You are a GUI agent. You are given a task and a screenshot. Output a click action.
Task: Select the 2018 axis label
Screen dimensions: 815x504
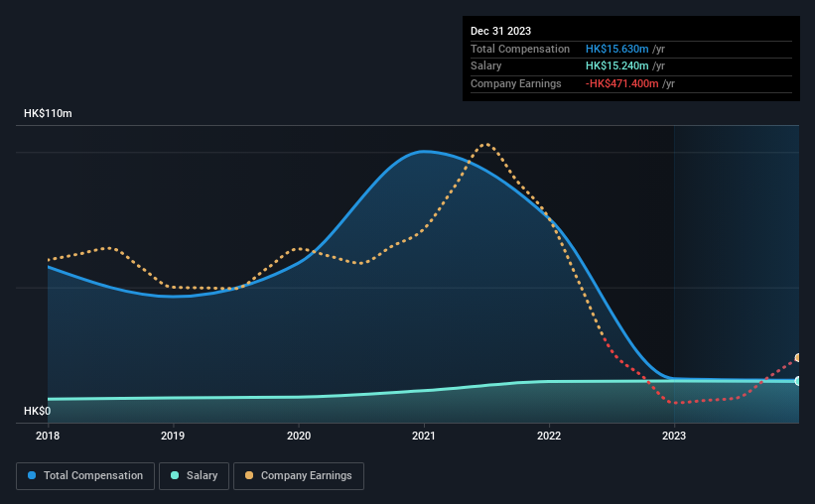click(48, 436)
